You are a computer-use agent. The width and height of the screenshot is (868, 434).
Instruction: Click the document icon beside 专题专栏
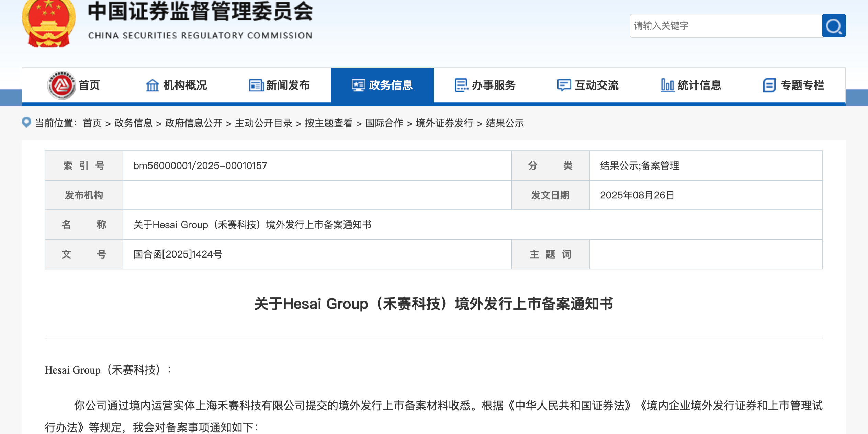click(769, 85)
